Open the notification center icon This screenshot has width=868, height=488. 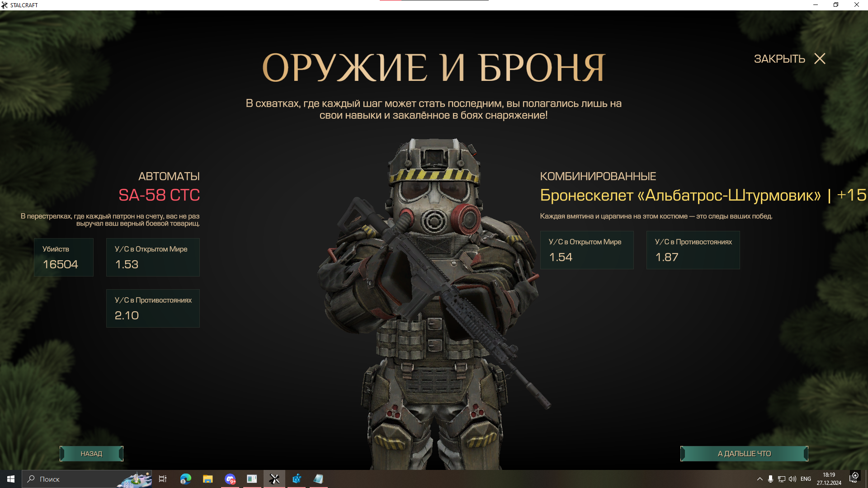click(854, 479)
